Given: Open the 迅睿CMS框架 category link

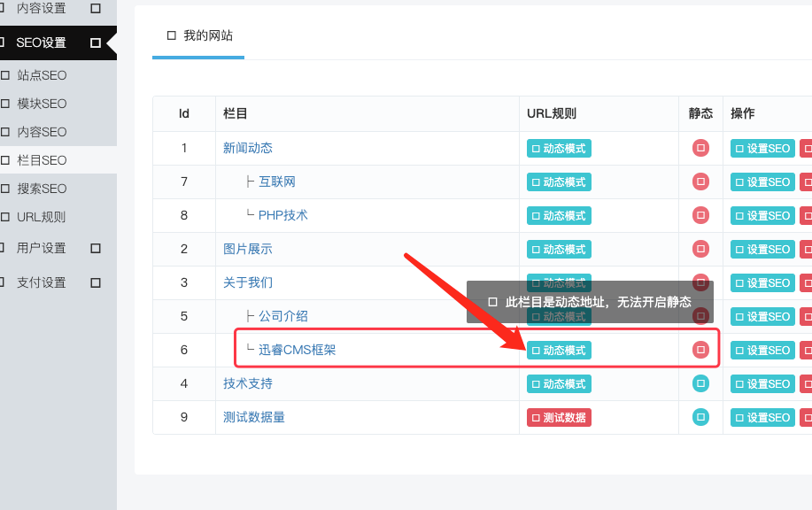Looking at the screenshot, I should [x=298, y=350].
